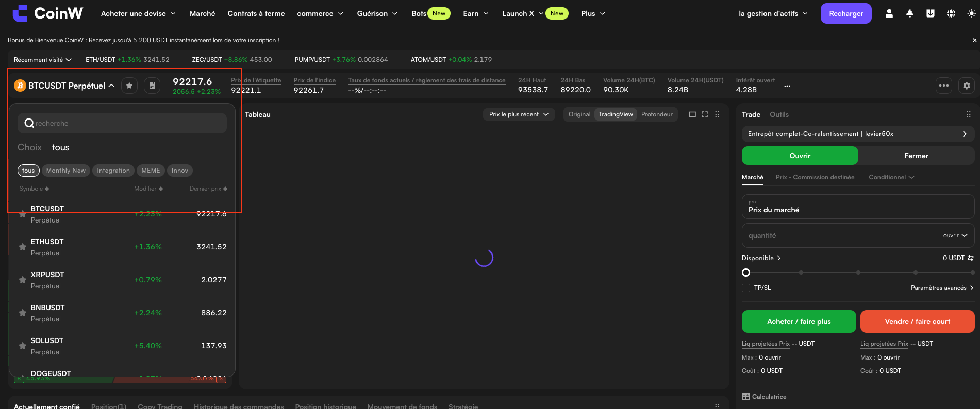Switch to the Outils tab
The width and height of the screenshot is (980, 409).
tap(779, 114)
